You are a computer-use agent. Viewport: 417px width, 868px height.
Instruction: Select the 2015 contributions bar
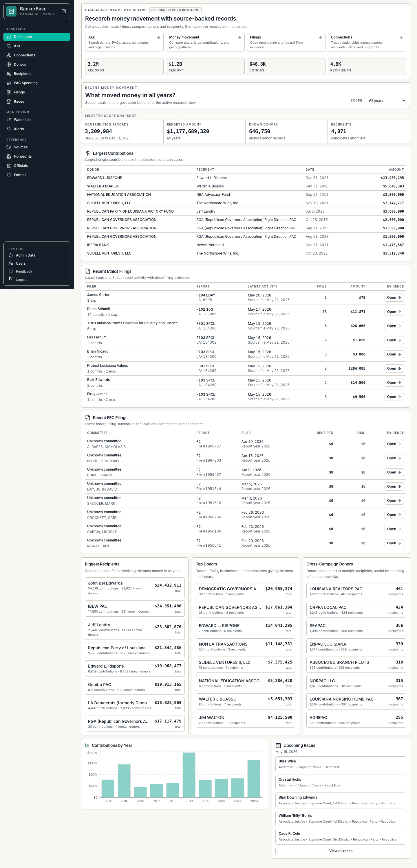point(124,781)
